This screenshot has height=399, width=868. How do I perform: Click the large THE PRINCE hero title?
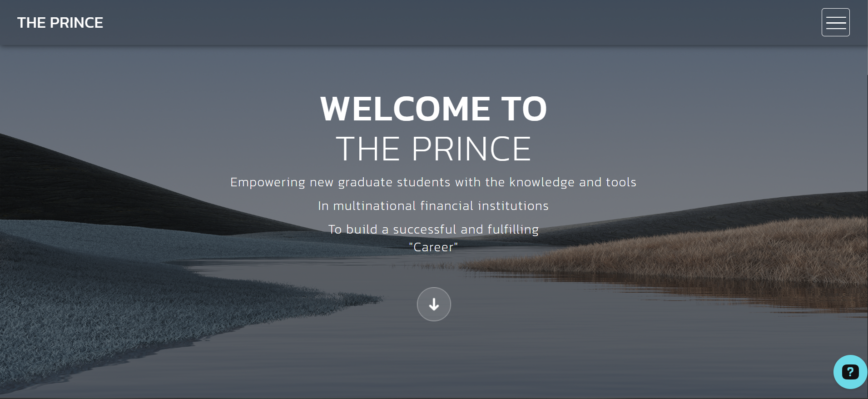tap(434, 149)
